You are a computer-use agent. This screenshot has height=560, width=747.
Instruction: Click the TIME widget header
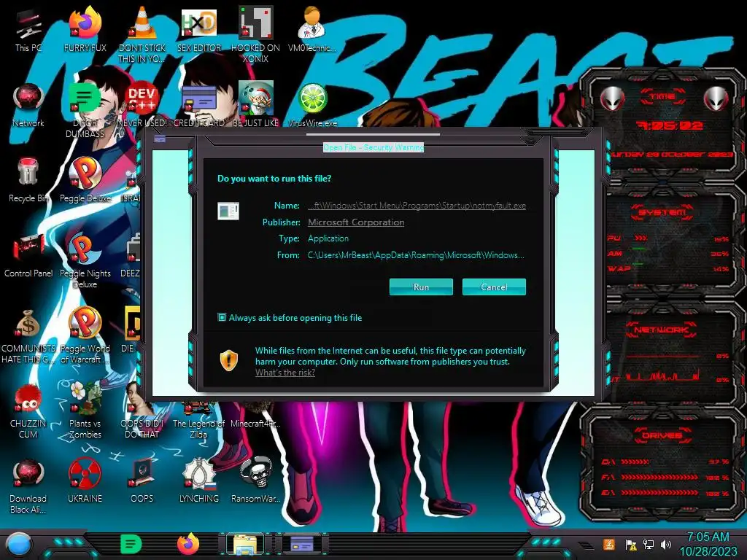[662, 97]
